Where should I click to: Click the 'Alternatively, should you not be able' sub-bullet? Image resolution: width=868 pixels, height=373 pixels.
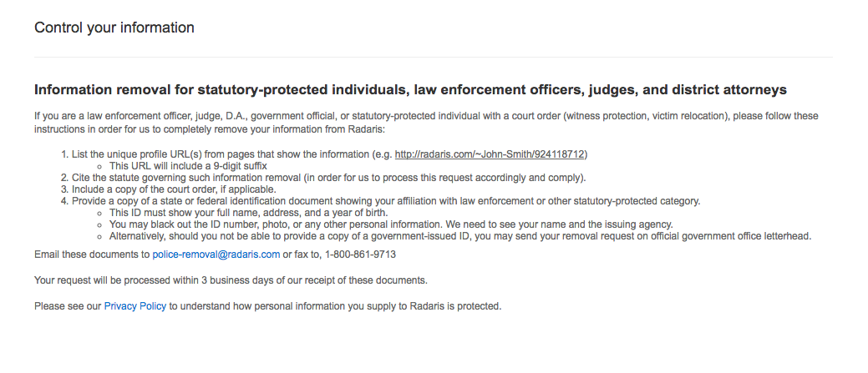[459, 236]
